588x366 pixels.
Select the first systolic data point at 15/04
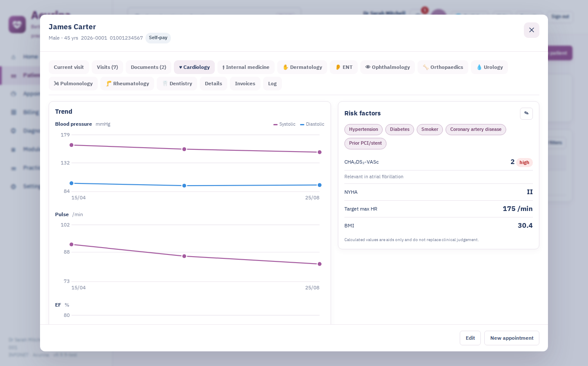(71, 145)
